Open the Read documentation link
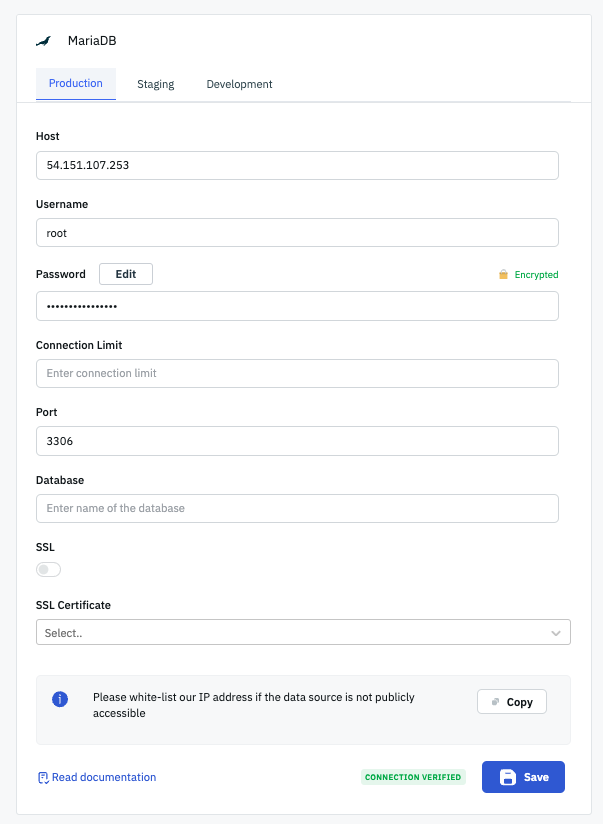This screenshot has width=603, height=824. pyautogui.click(x=104, y=777)
